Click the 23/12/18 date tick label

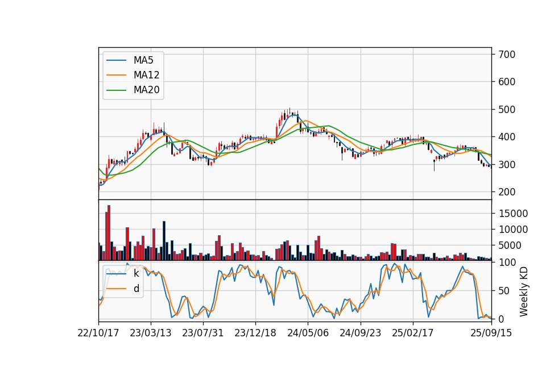tap(255, 333)
